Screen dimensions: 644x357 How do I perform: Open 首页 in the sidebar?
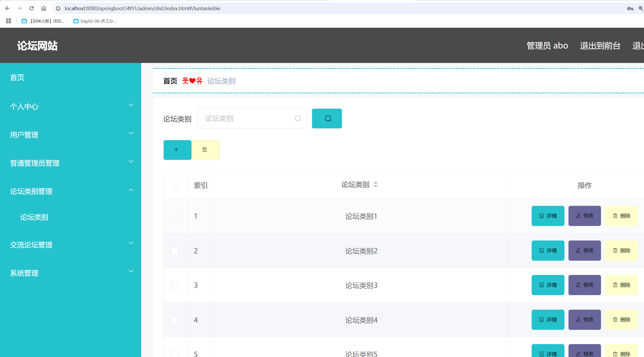coord(17,78)
